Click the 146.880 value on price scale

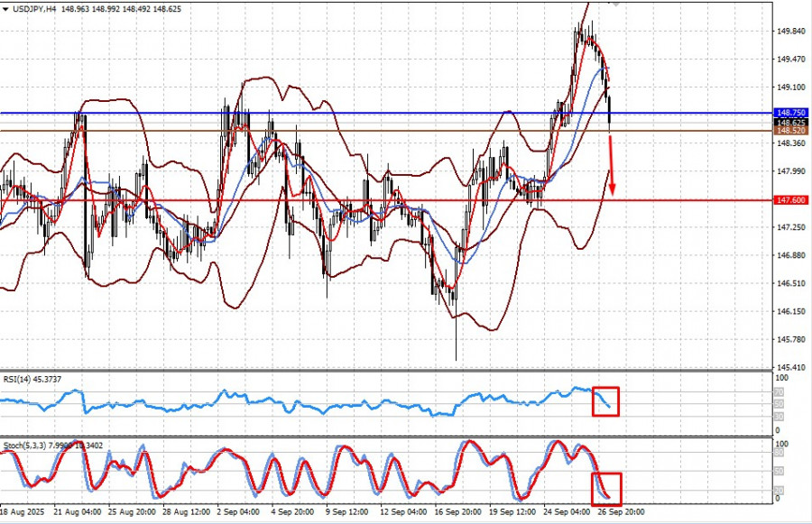(x=791, y=254)
